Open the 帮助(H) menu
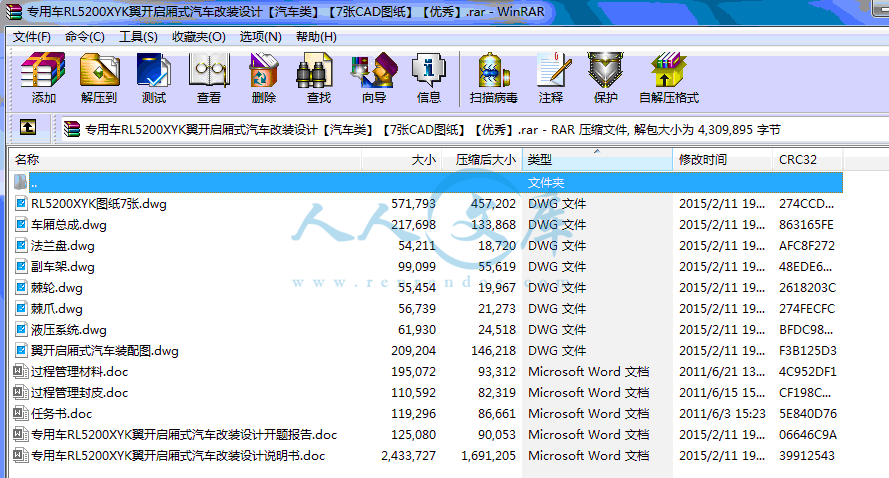 [x=316, y=37]
